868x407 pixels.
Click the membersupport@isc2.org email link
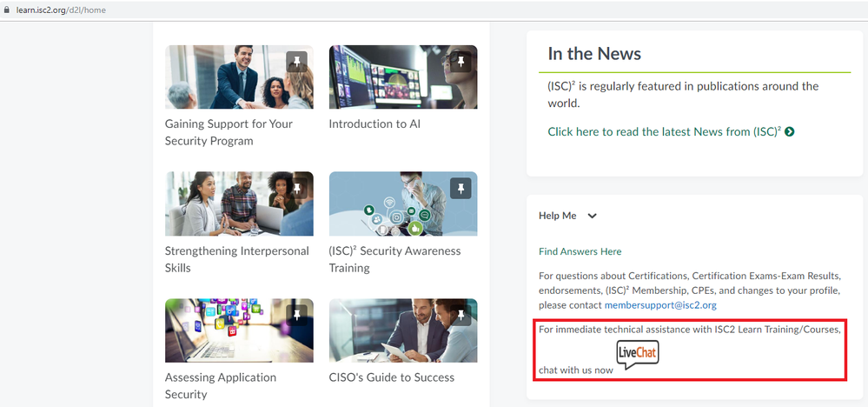659,305
